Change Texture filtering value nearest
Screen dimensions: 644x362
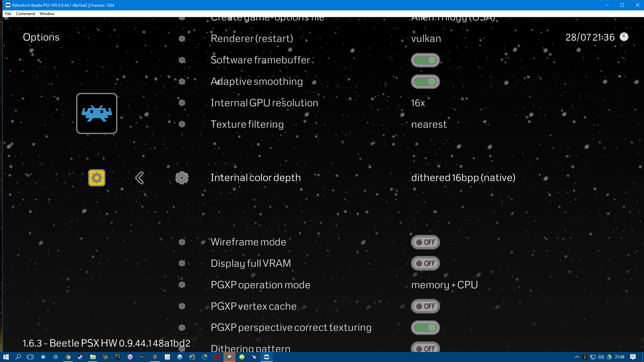tap(429, 124)
